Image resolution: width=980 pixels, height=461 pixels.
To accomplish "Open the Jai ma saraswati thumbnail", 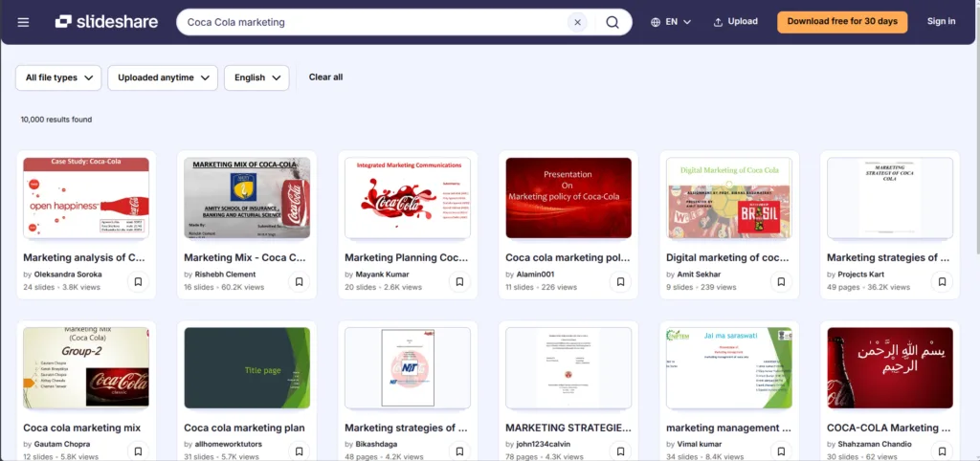I will point(729,368).
